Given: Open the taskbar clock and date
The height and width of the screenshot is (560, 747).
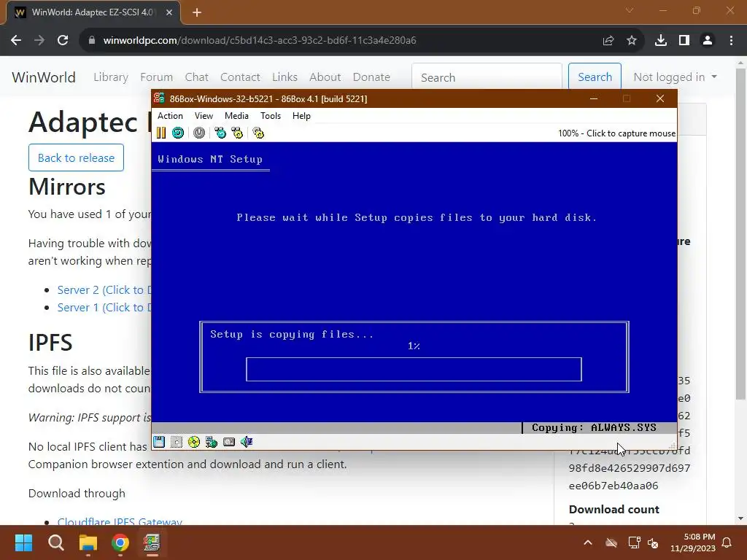Looking at the screenshot, I should [693, 542].
